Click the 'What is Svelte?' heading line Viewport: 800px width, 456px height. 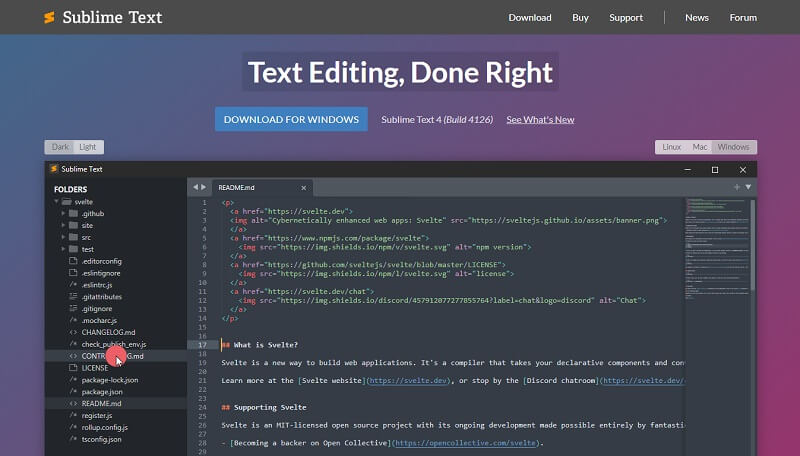[x=259, y=345]
